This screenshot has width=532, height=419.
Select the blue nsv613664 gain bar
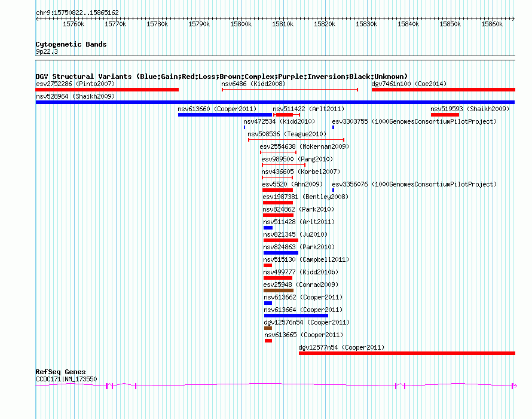pos(296,316)
